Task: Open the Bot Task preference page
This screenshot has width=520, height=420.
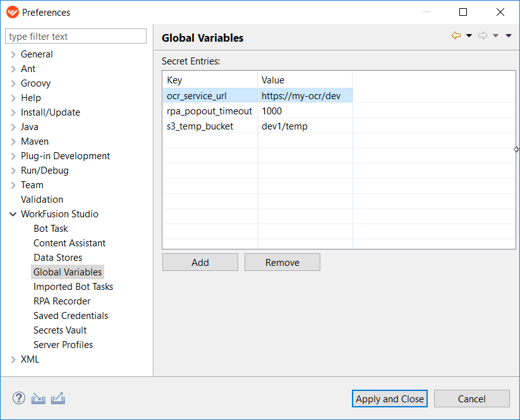Action: click(51, 229)
